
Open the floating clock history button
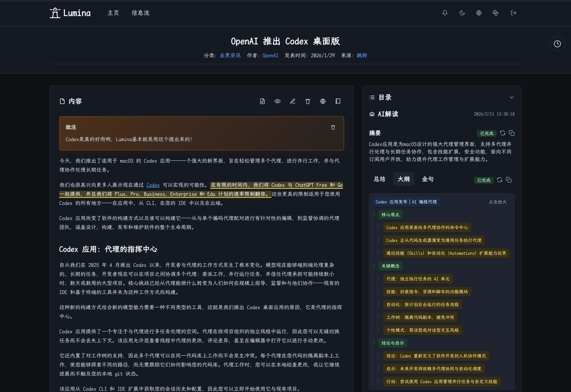(557, 44)
